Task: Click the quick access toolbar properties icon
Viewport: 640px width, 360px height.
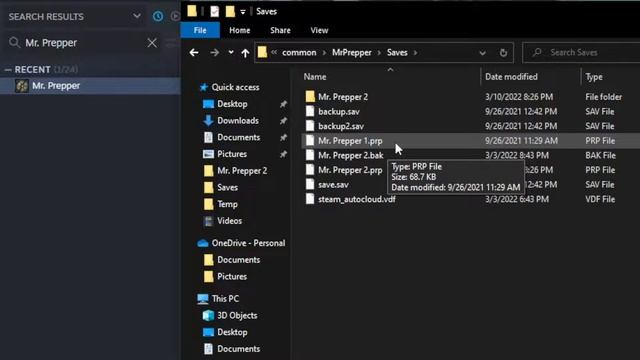Action: (x=214, y=11)
